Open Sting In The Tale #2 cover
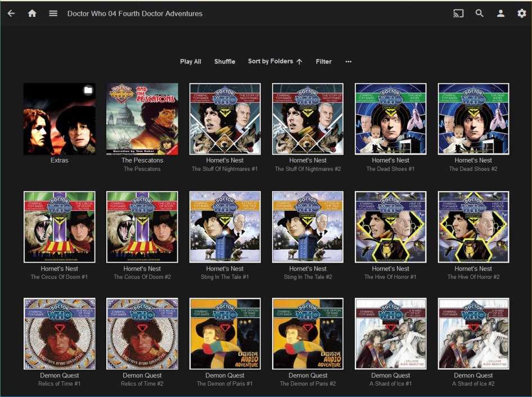The width and height of the screenshot is (532, 397). (x=308, y=227)
